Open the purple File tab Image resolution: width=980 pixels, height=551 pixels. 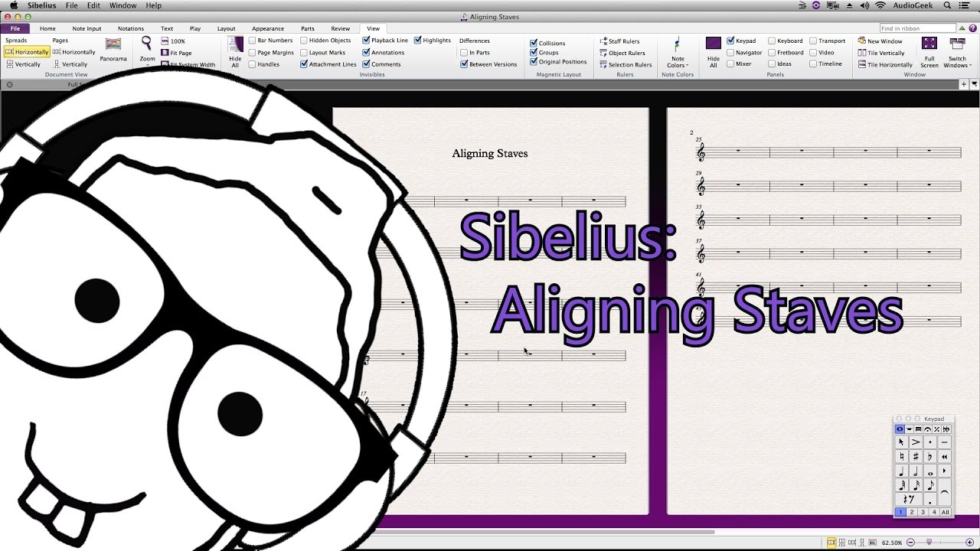tap(15, 28)
